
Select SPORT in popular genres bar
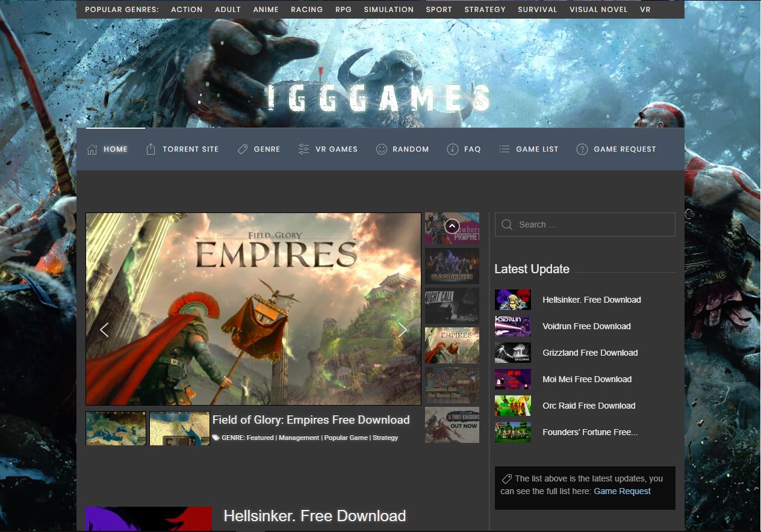439,10
